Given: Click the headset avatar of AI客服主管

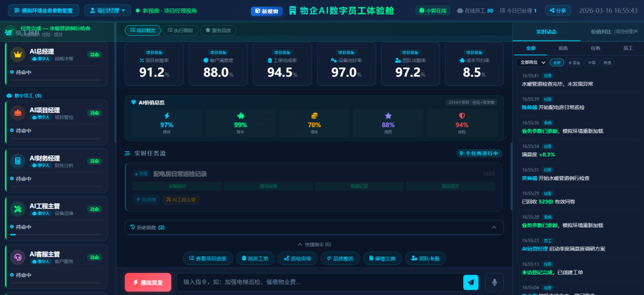Looking at the screenshot, I should [x=18, y=257].
